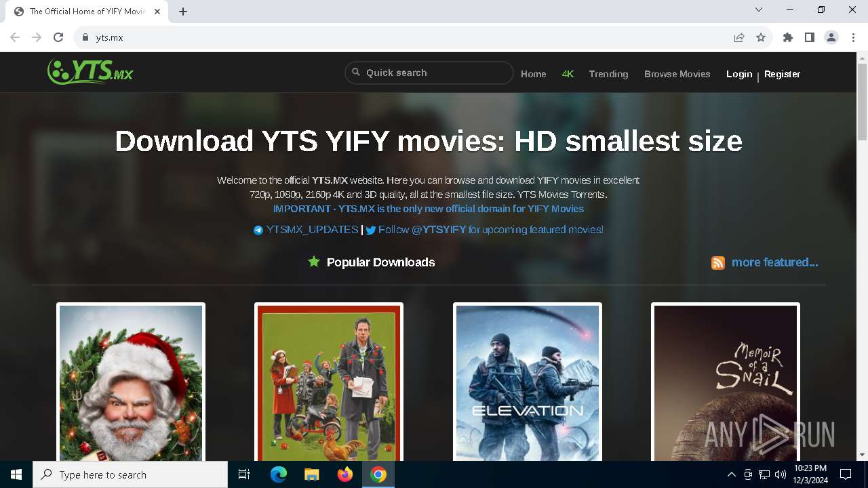Open a new tab with plus
Image resolution: width=868 pixels, height=488 pixels.
click(x=183, y=12)
